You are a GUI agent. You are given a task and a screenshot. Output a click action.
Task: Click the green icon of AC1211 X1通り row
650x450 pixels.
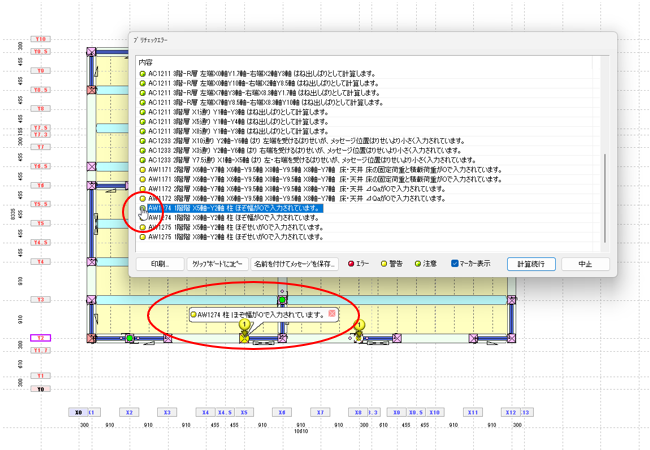coord(143,112)
